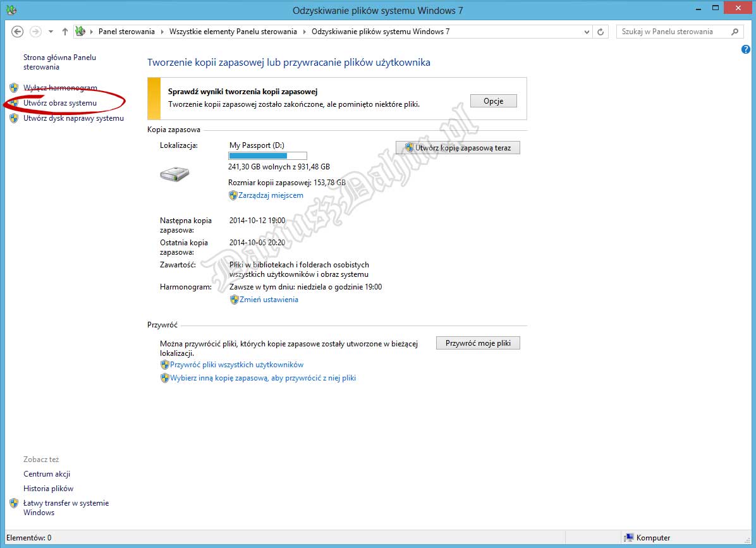Click 'Sprawdź wyniki tworzenia kopii zapasowej' heading
The image size is (756, 548).
pyautogui.click(x=243, y=92)
